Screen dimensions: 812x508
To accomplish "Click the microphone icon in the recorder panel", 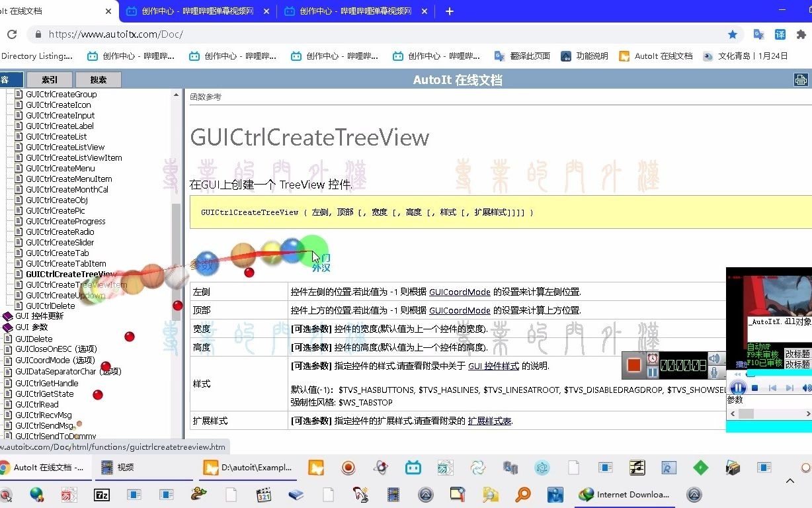I will tap(715, 372).
